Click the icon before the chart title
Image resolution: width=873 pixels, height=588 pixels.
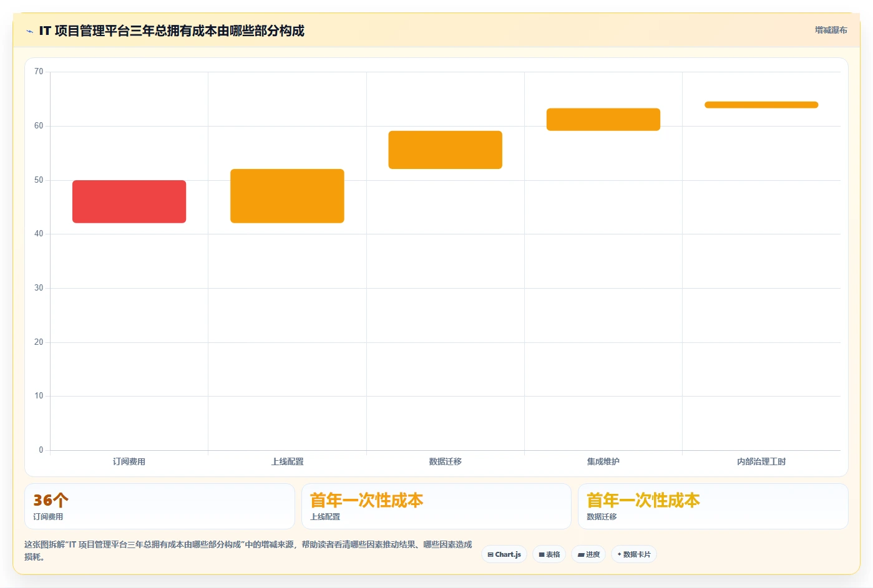[x=29, y=31]
